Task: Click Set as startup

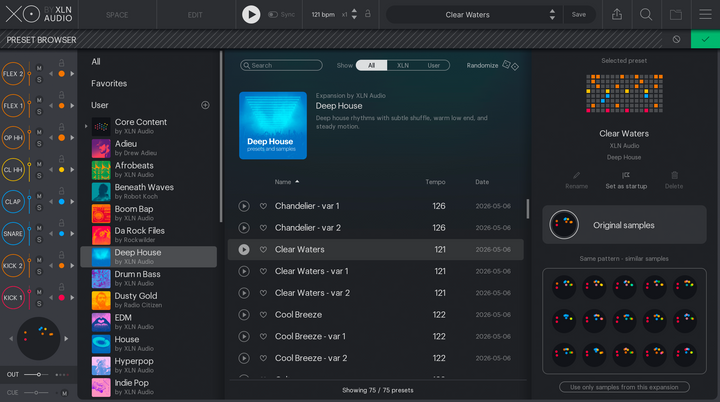Action: [626, 181]
